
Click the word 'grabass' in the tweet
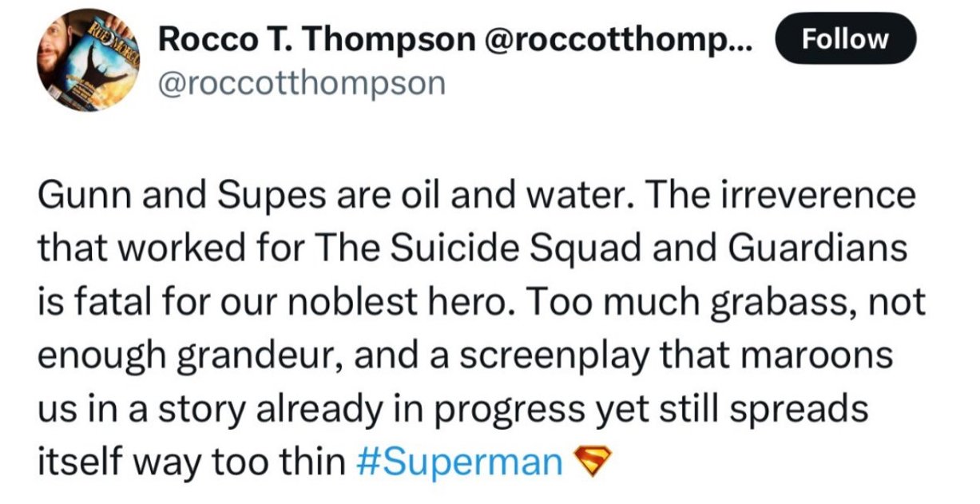click(775, 304)
